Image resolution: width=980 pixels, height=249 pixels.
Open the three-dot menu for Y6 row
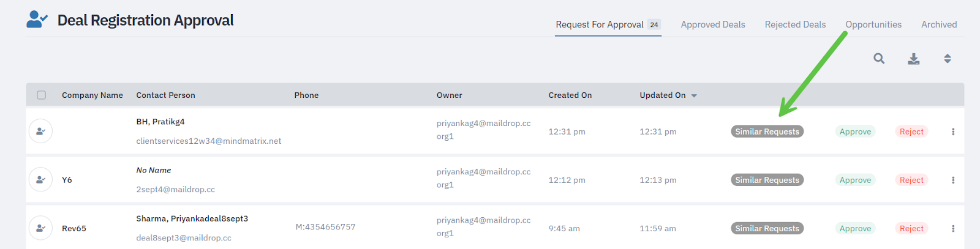(x=953, y=180)
